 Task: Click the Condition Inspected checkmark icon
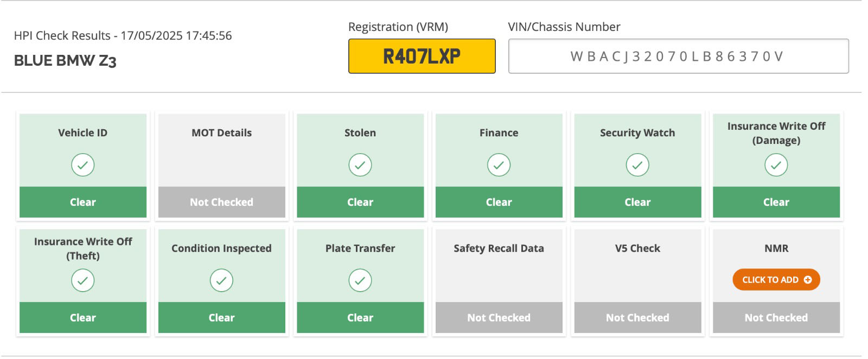tap(221, 281)
